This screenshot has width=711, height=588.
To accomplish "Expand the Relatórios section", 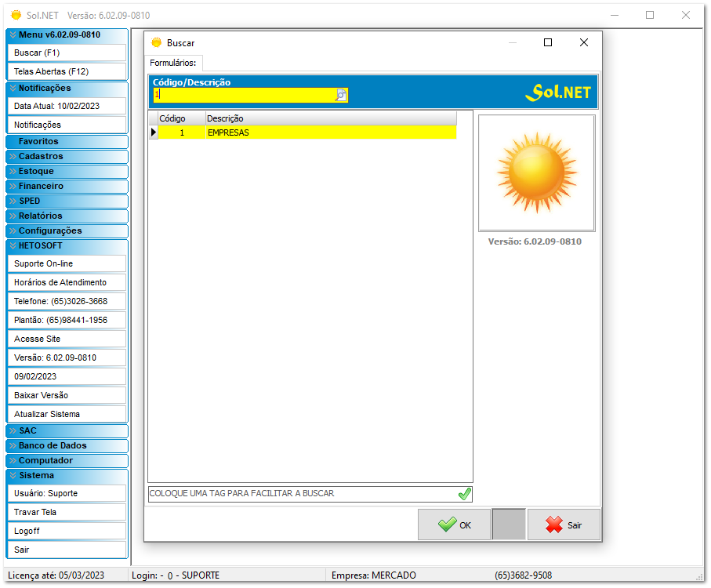I will pos(67,216).
